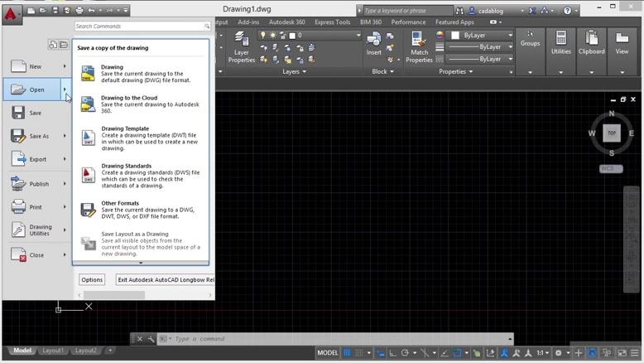Click the Redo arrow in quick access toolbar
The width and height of the screenshot is (644, 363).
pyautogui.click(x=109, y=10)
